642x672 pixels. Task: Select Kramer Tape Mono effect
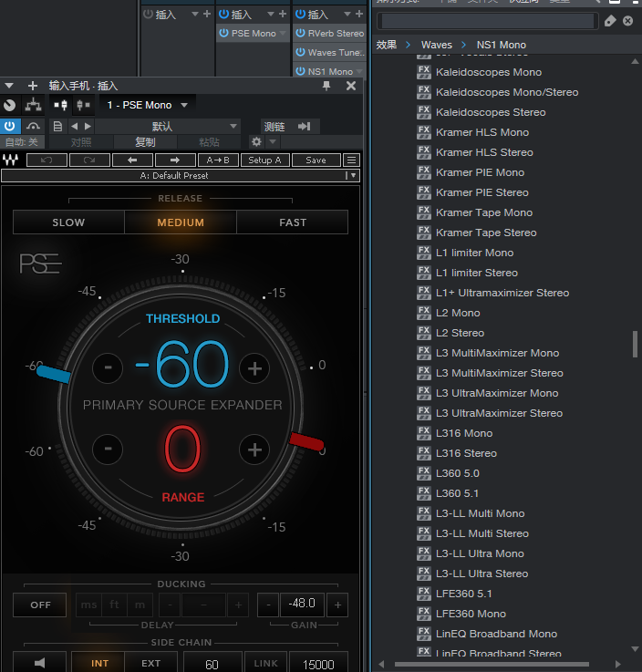[x=484, y=212]
